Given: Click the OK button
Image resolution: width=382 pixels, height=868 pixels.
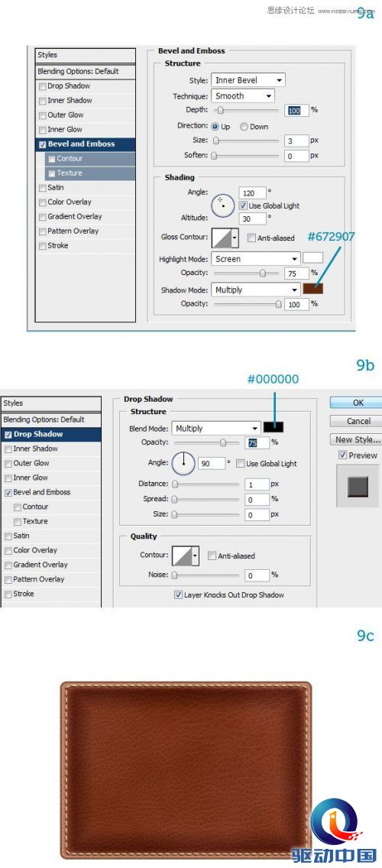Looking at the screenshot, I should click(x=358, y=403).
